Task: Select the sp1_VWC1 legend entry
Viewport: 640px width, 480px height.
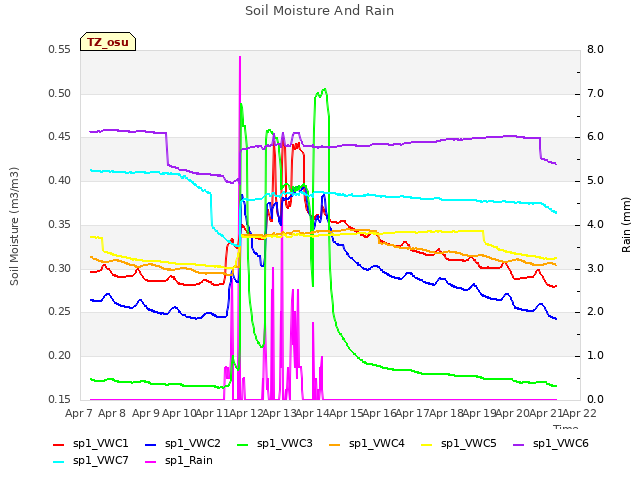Action: click(91, 444)
